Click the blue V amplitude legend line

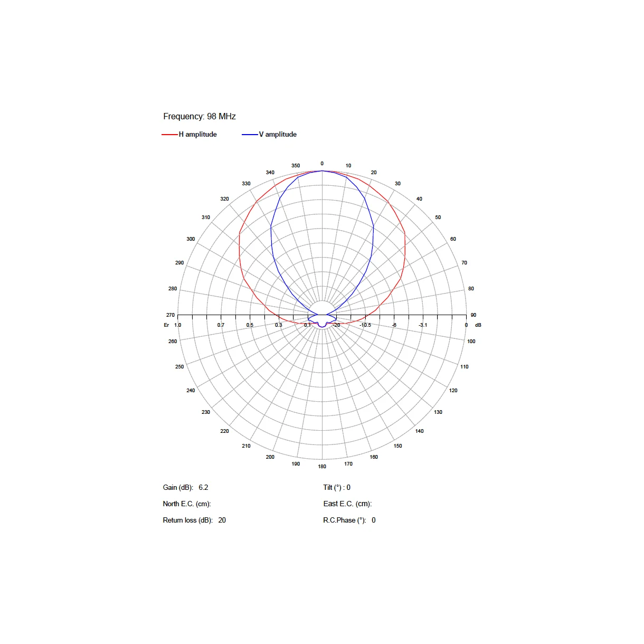click(250, 135)
